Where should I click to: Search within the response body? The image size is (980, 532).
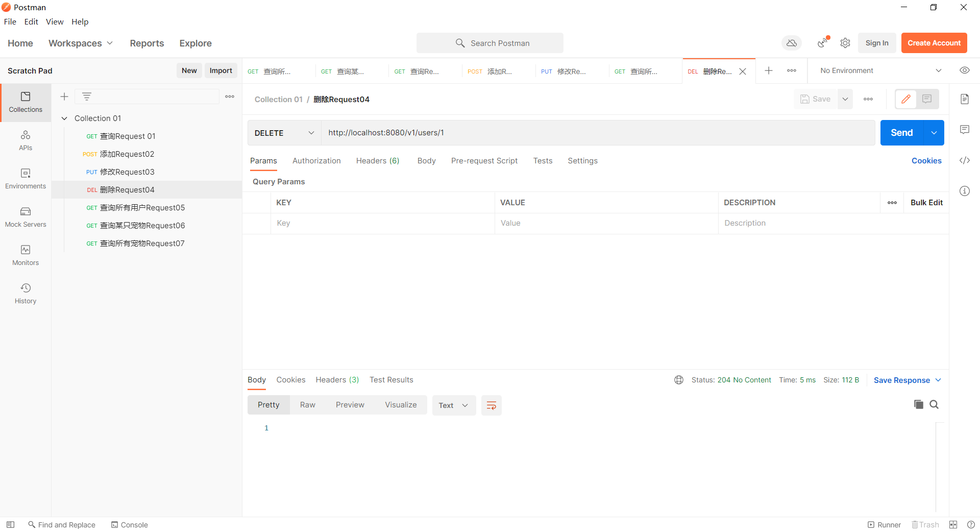(x=934, y=404)
